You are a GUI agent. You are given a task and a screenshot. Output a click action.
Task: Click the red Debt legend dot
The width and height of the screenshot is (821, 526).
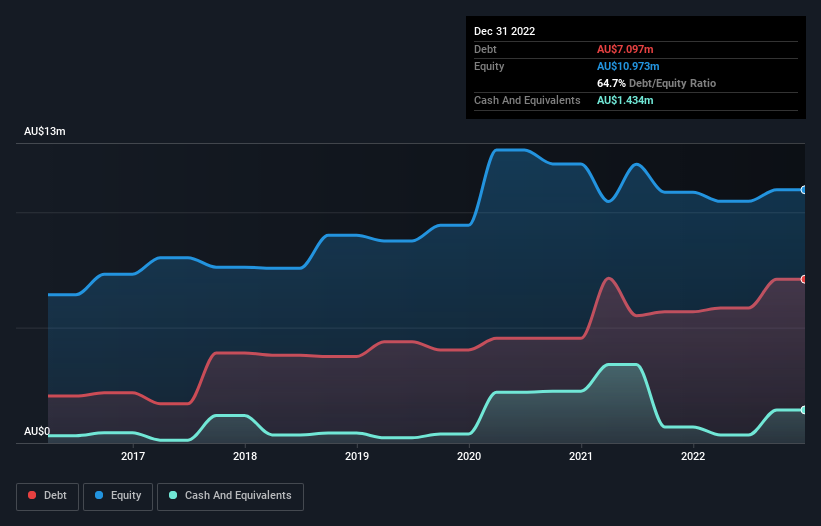click(32, 495)
